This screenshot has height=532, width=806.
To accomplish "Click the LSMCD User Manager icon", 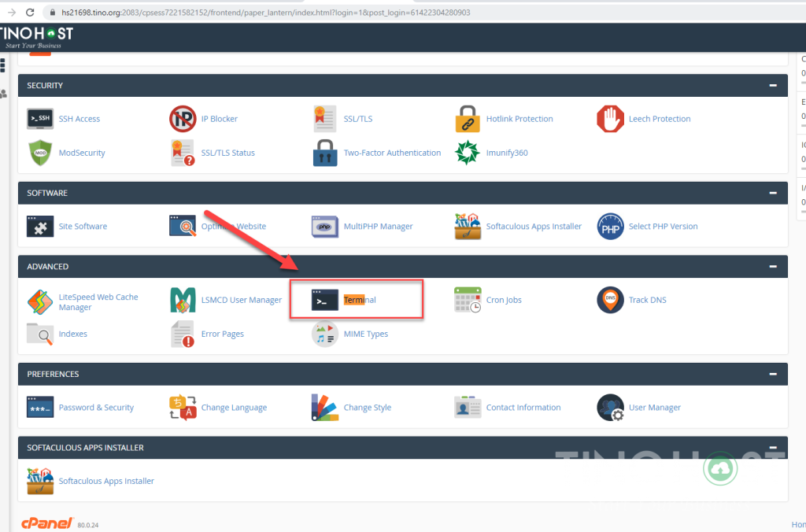I will [x=183, y=300].
